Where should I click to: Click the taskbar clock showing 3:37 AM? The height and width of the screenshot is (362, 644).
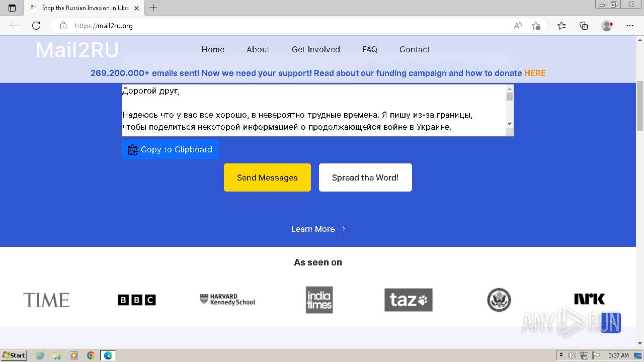[618, 355]
